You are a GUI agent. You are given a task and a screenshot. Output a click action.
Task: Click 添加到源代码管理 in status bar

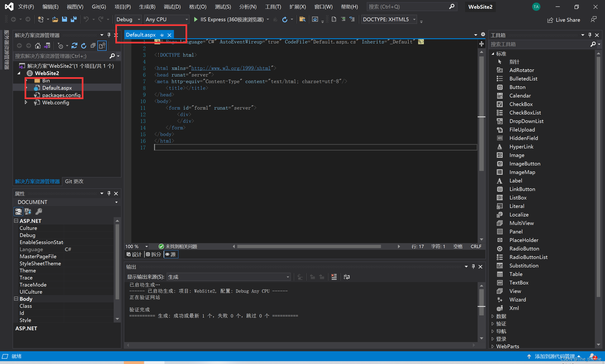[555, 356]
